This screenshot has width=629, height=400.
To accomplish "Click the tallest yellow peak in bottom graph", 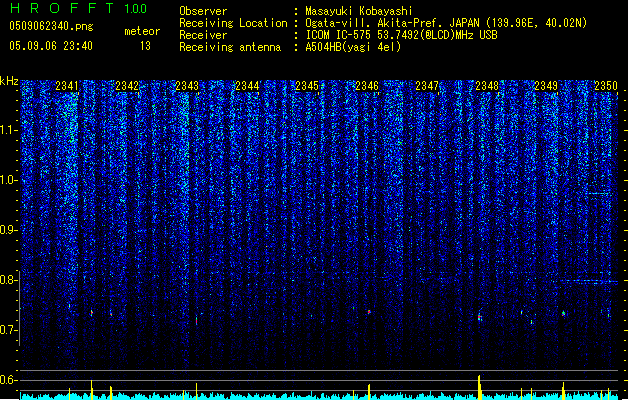I will 479,387.
